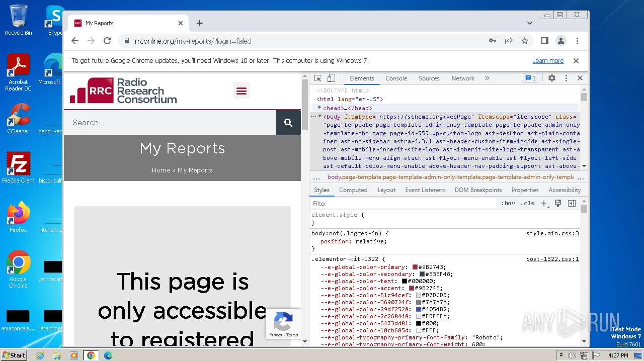Screen dimensions: 644x362
Task: Collapse the body element node
Action: pyautogui.click(x=319, y=116)
